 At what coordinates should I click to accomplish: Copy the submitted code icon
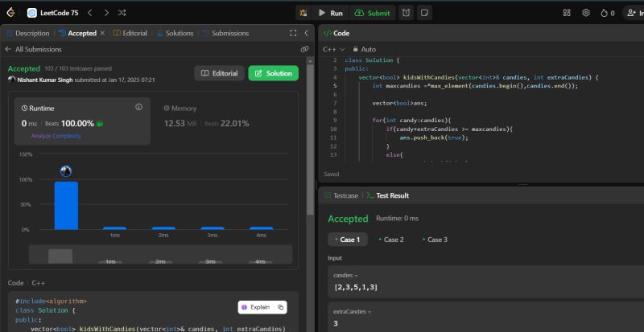[281, 307]
